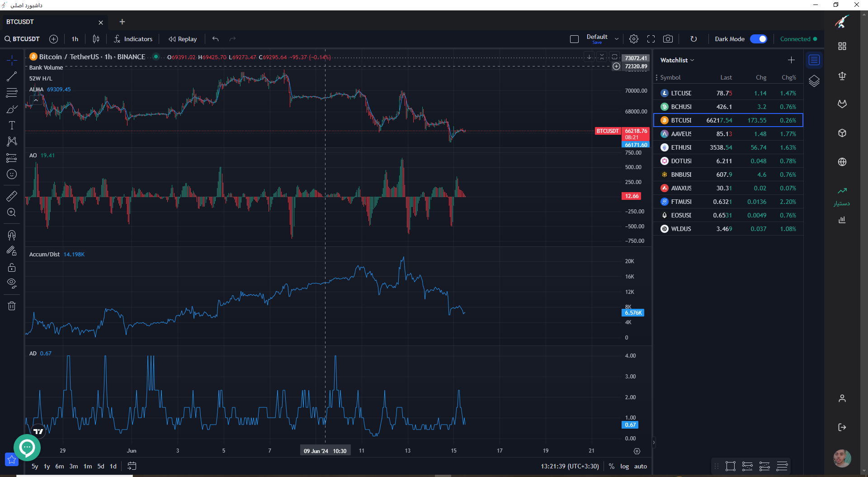
Task: Collapse the right watchlist panel arrow
Action: [x=654, y=443]
